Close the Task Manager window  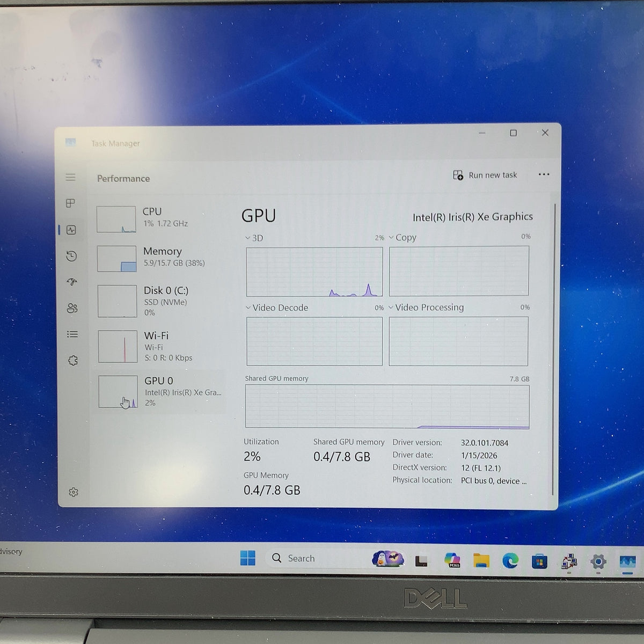pyautogui.click(x=545, y=133)
